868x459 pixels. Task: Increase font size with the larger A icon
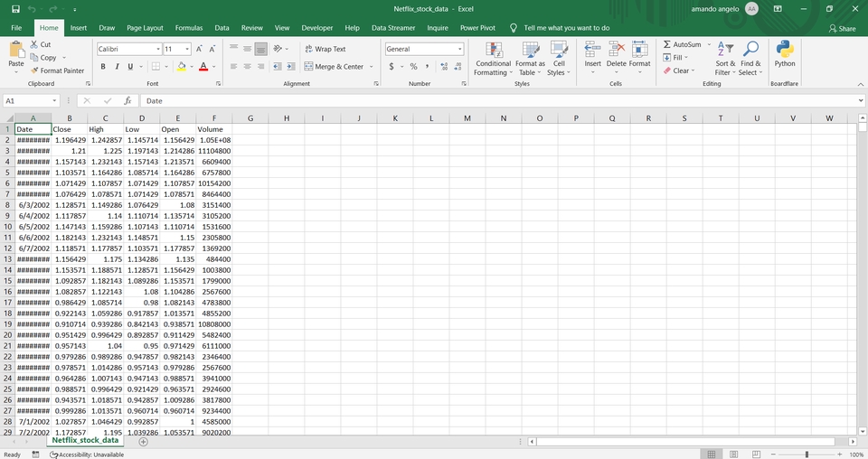[x=199, y=49]
